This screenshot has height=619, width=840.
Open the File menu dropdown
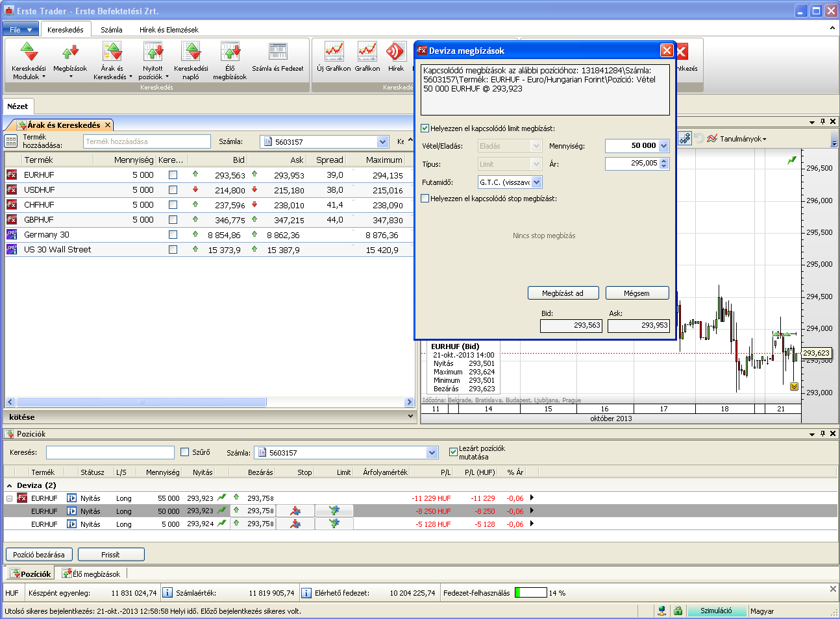(x=20, y=30)
